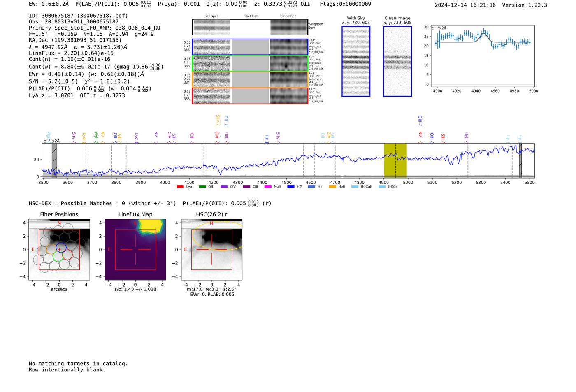Viewport: 576px width, 392px height.
Task: Click the magenta MgII legend swatch
Action: [x=268, y=186]
